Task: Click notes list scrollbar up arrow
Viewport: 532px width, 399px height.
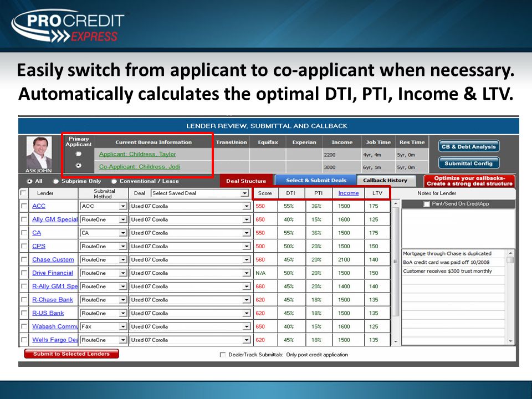Action: pyautogui.click(x=510, y=253)
